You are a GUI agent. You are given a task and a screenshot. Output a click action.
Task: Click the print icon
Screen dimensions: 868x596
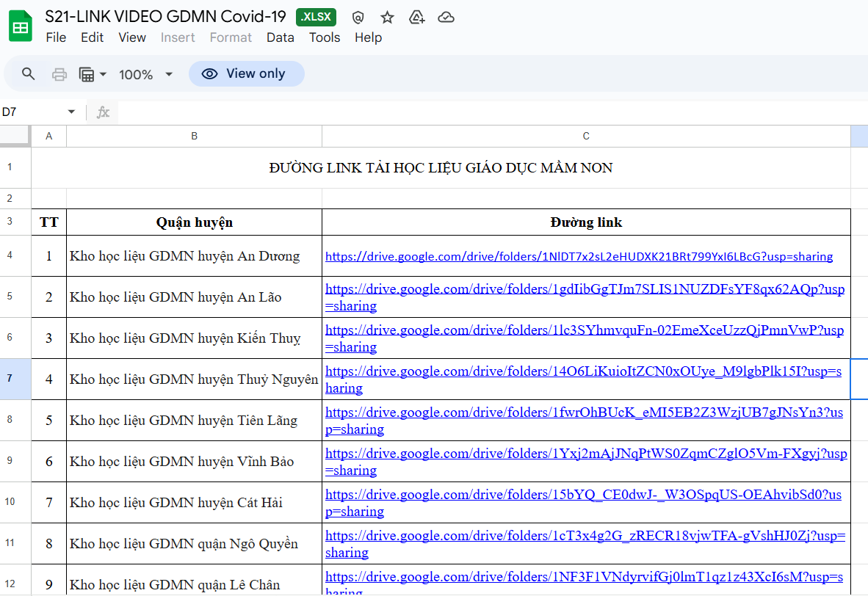pos(59,74)
